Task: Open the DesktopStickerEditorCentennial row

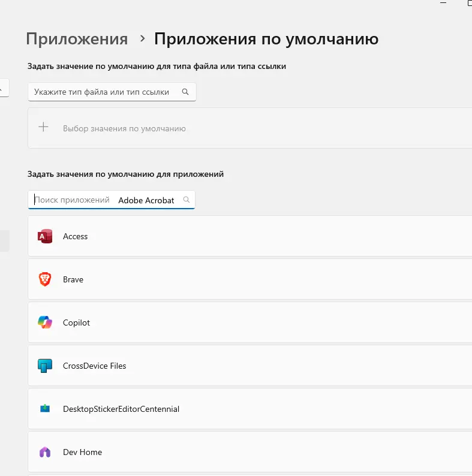Action: click(249, 409)
